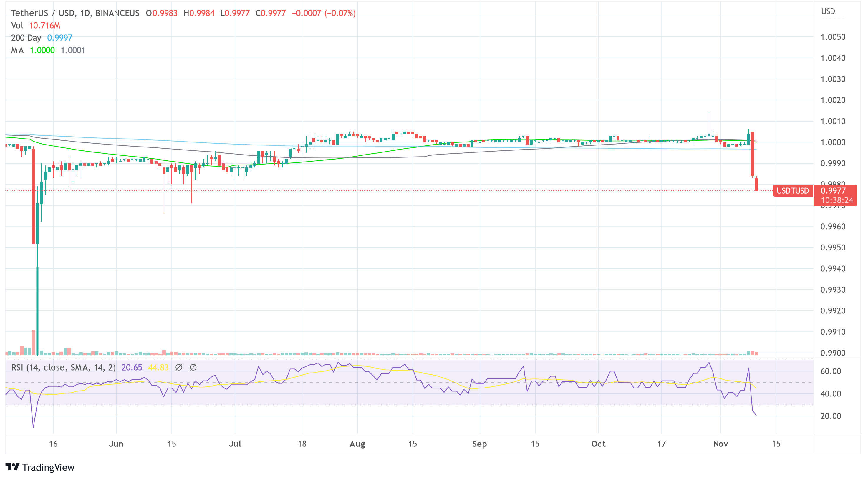Click the USDTUSD price label tag

pyautogui.click(x=793, y=191)
